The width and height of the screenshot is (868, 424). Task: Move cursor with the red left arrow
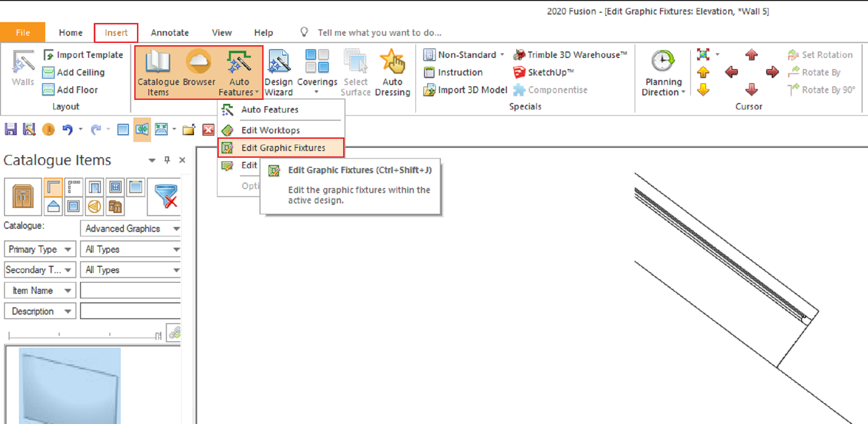tap(731, 72)
